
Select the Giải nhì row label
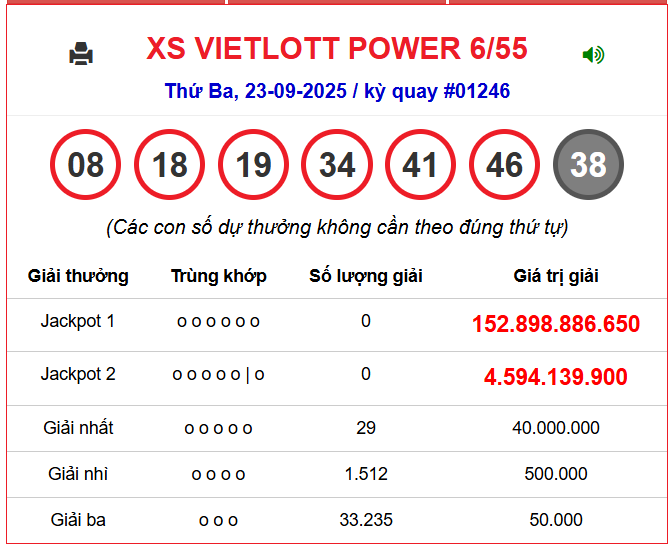(78, 474)
